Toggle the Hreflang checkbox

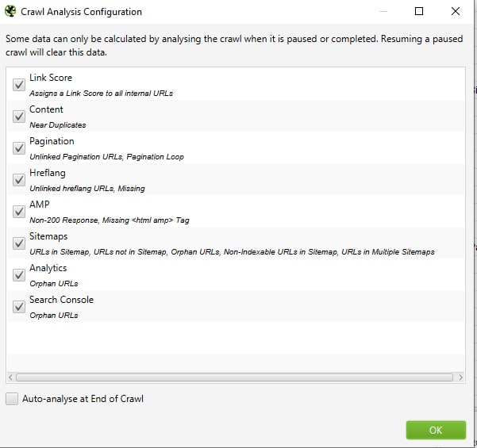click(x=19, y=180)
